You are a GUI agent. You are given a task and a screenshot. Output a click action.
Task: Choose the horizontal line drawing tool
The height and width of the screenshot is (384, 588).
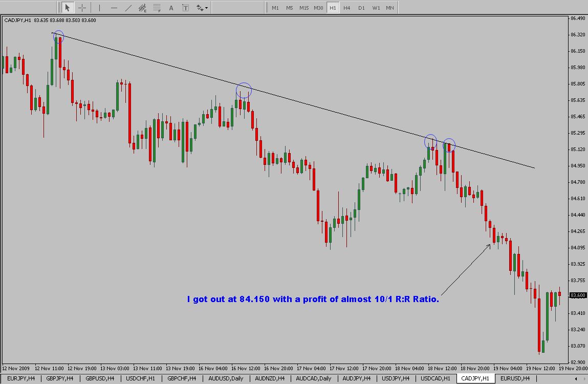pos(114,8)
